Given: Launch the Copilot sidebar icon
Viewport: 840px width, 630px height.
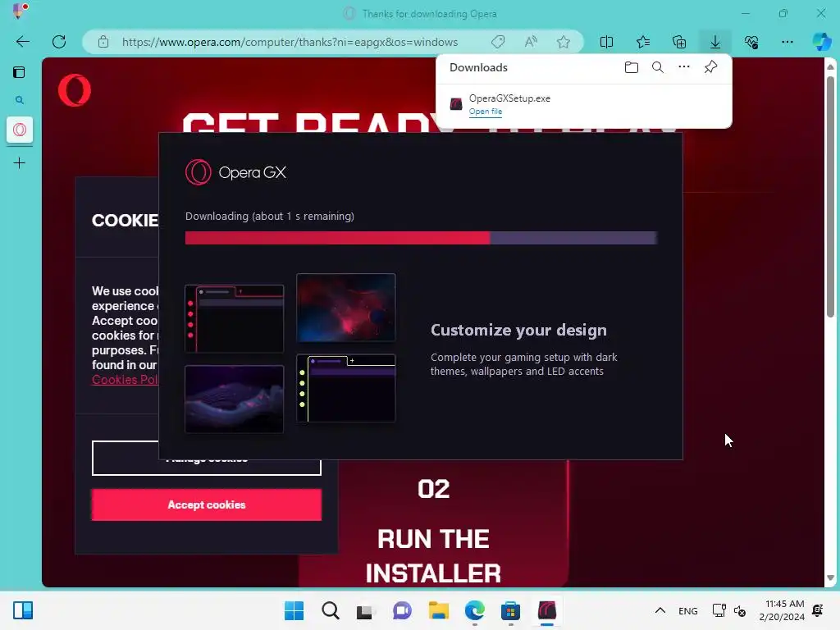Looking at the screenshot, I should pyautogui.click(x=821, y=42).
